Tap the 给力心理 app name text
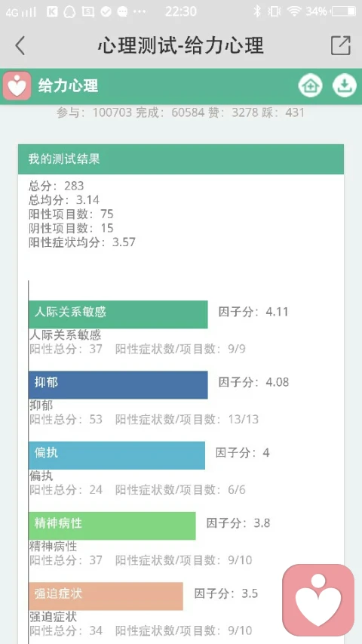362x644 pixels. coord(68,86)
